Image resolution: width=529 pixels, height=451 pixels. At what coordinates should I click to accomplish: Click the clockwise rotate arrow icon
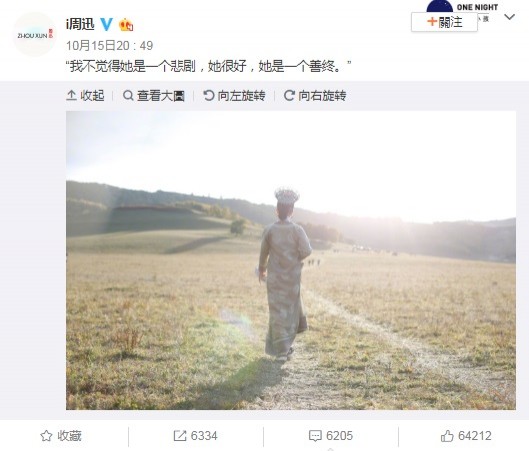pyautogui.click(x=289, y=96)
